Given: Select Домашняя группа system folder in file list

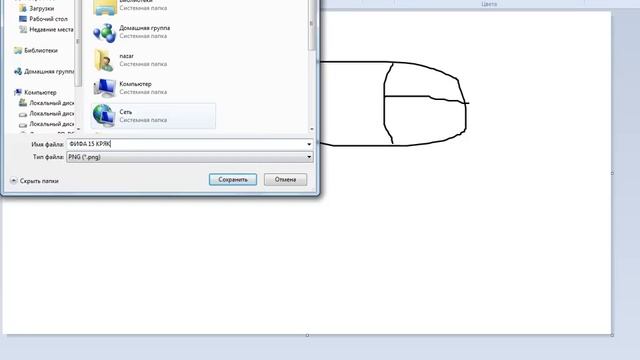Looking at the screenshot, I should 153,32.
